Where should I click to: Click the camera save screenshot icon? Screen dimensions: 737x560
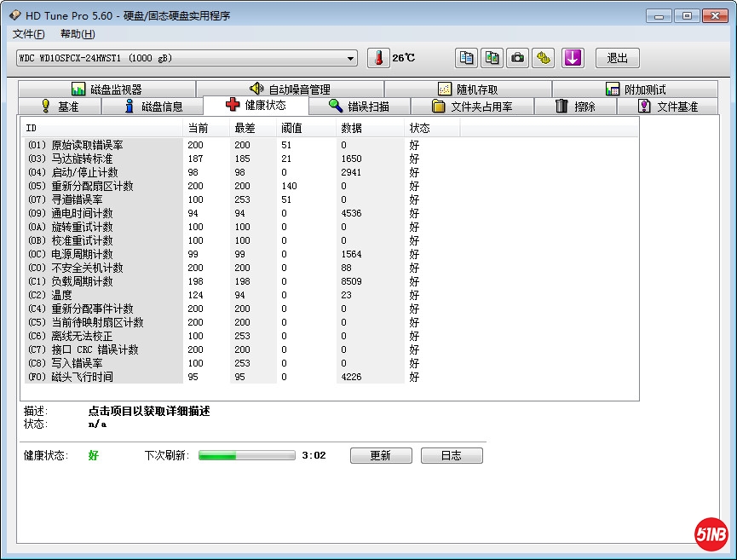(517, 58)
